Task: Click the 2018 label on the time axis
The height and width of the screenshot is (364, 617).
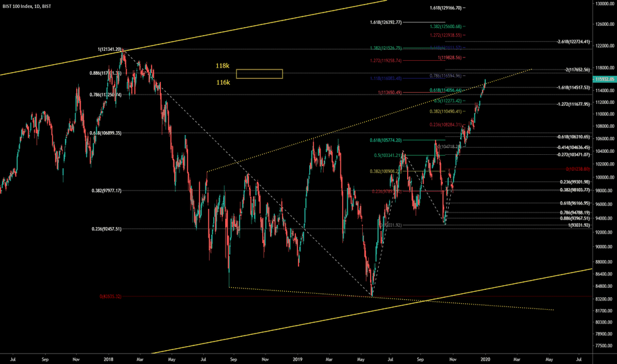Action: (x=109, y=359)
